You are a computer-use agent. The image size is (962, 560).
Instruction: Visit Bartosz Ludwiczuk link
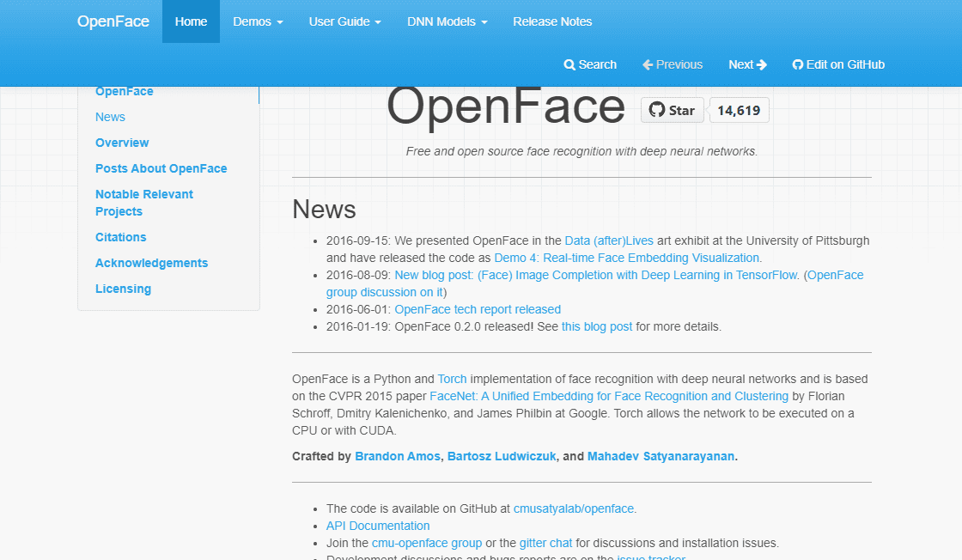[502, 456]
